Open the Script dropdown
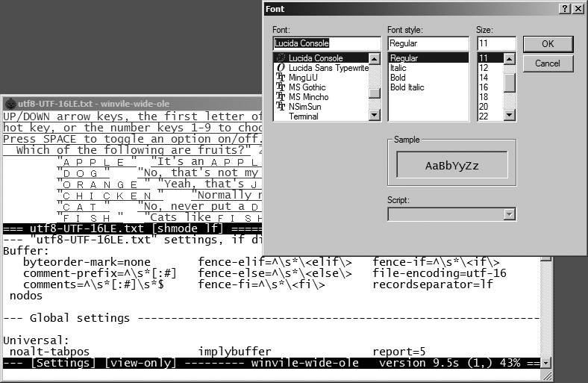Image resolution: width=588 pixels, height=383 pixels. coord(509,214)
